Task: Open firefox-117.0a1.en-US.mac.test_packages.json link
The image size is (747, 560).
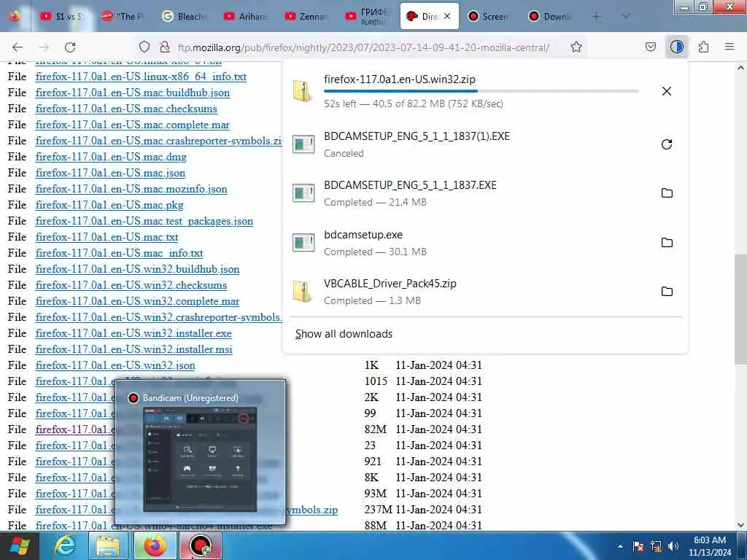Action: [144, 221]
